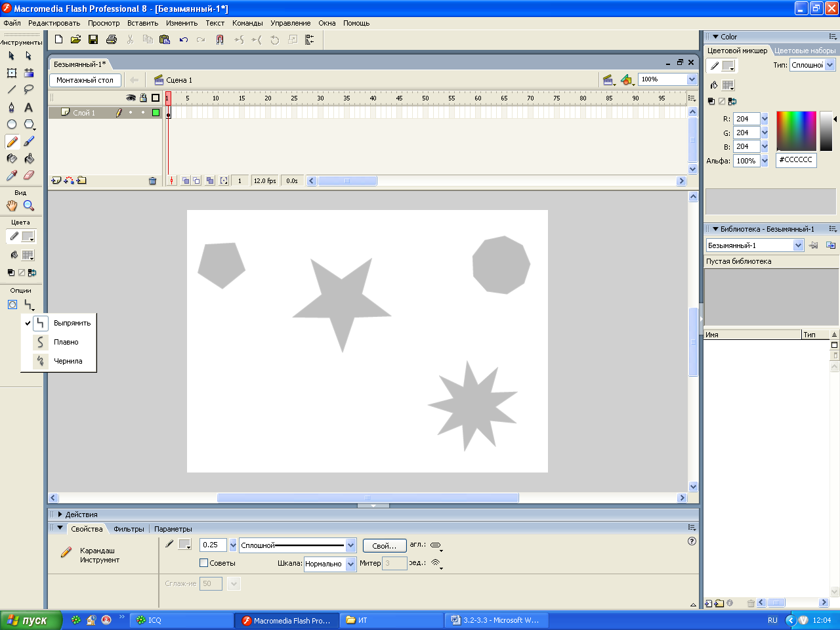
Task: Open library document dropdown Безымянный-1
Action: (799, 245)
